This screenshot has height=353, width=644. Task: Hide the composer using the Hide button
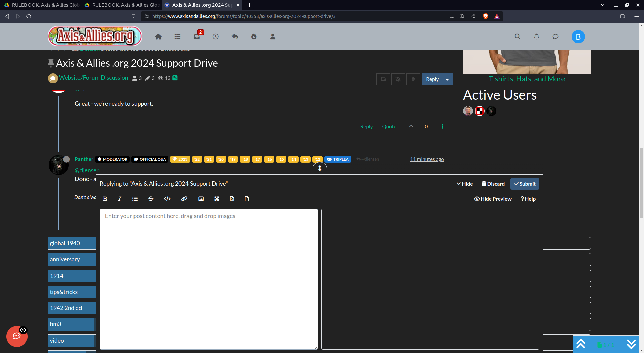pos(465,184)
